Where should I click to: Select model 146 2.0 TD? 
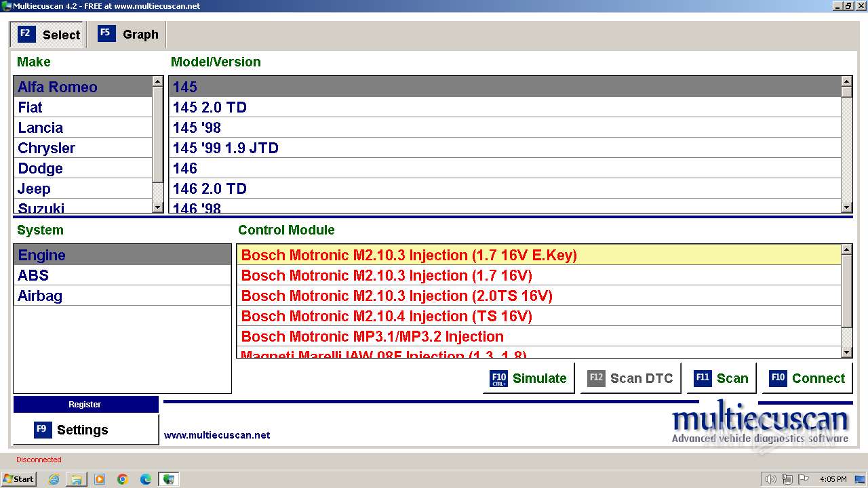click(x=505, y=188)
